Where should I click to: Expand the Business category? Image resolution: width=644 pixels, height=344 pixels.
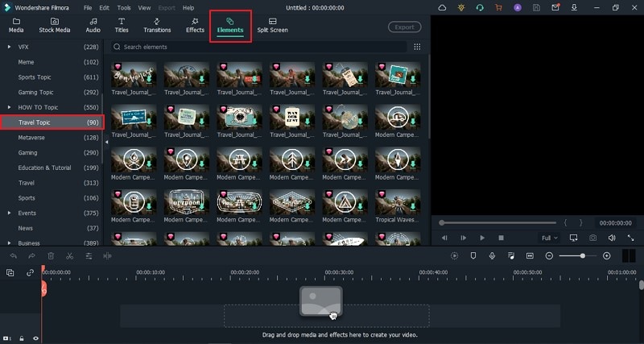pyautogui.click(x=9, y=243)
